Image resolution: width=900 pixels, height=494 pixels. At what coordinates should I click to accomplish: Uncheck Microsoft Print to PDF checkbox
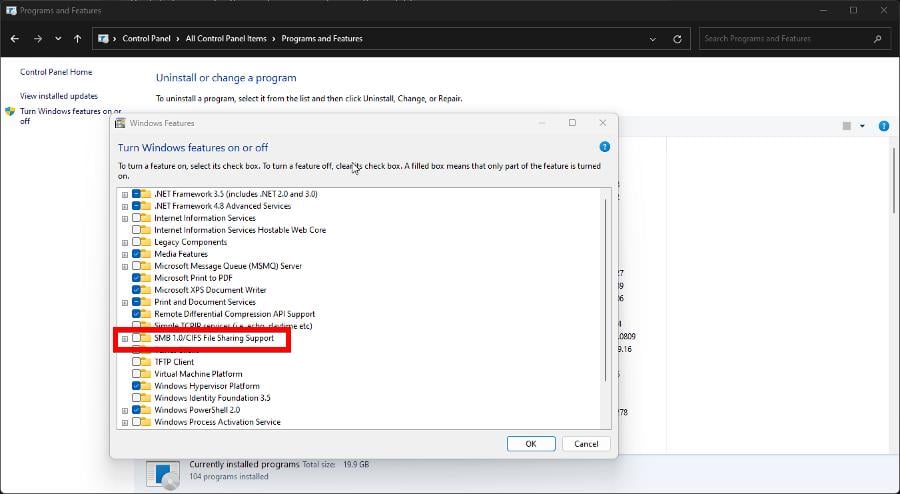tap(136, 278)
